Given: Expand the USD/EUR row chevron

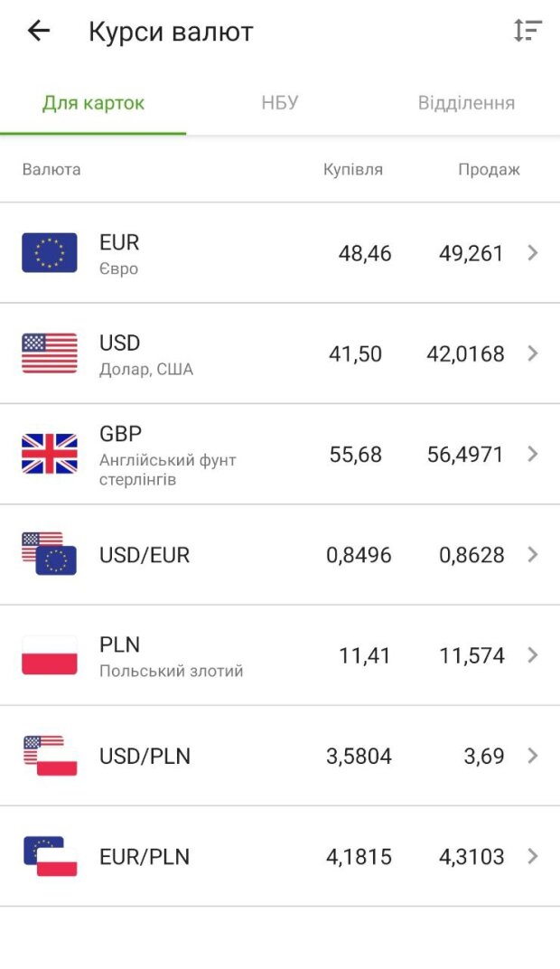Looking at the screenshot, I should 532,554.
